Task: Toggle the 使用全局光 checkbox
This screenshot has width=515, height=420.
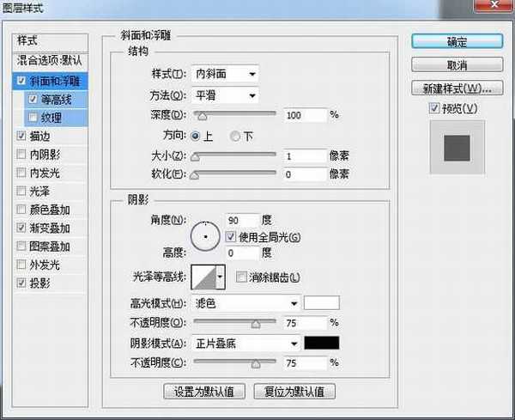Action: coord(231,236)
